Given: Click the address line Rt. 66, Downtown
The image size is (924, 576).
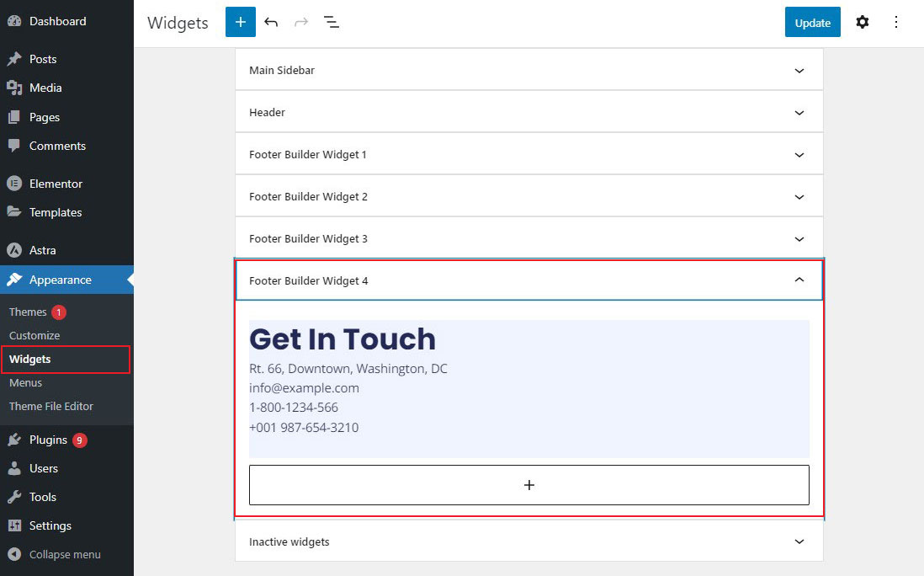Looking at the screenshot, I should pos(348,369).
